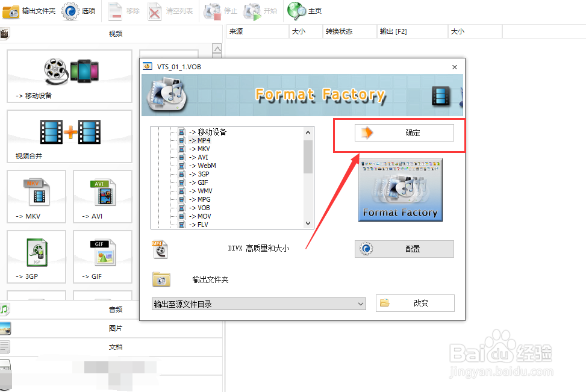Click the 确定 confirm button
Screen dimensions: 586x392
406,132
